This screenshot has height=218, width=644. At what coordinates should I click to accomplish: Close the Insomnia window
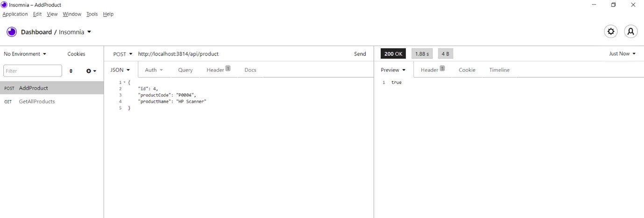point(633,5)
